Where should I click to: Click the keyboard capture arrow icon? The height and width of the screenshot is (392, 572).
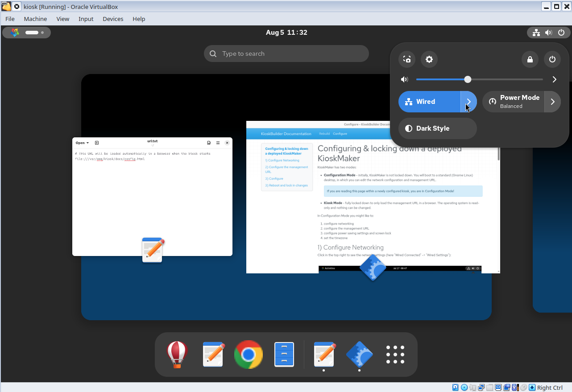click(532, 388)
